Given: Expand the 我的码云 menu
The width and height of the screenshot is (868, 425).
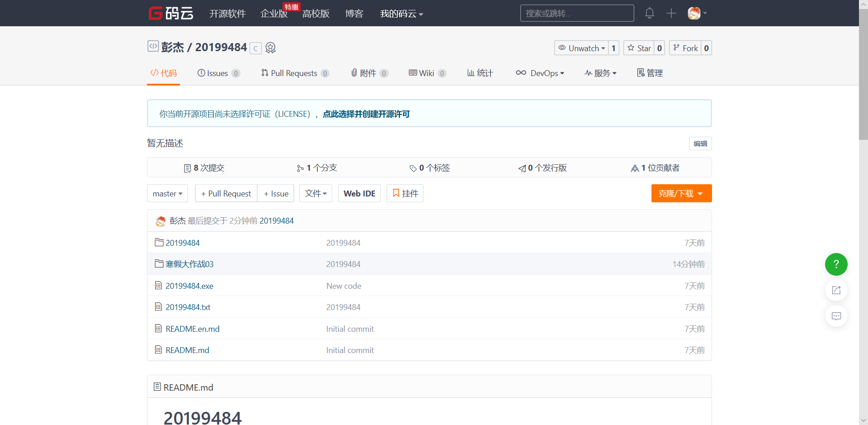Looking at the screenshot, I should click(401, 14).
